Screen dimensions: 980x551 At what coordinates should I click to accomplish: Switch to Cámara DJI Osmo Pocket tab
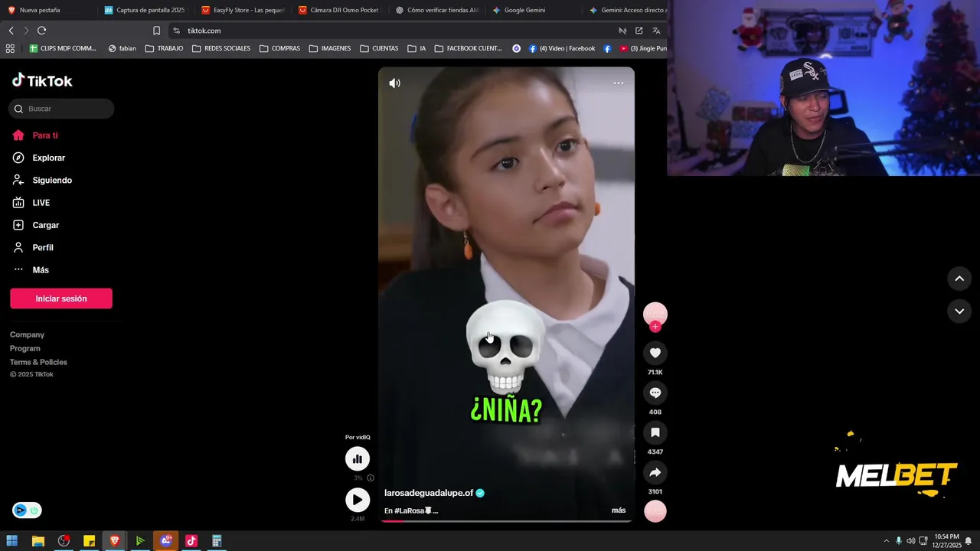coord(339,10)
